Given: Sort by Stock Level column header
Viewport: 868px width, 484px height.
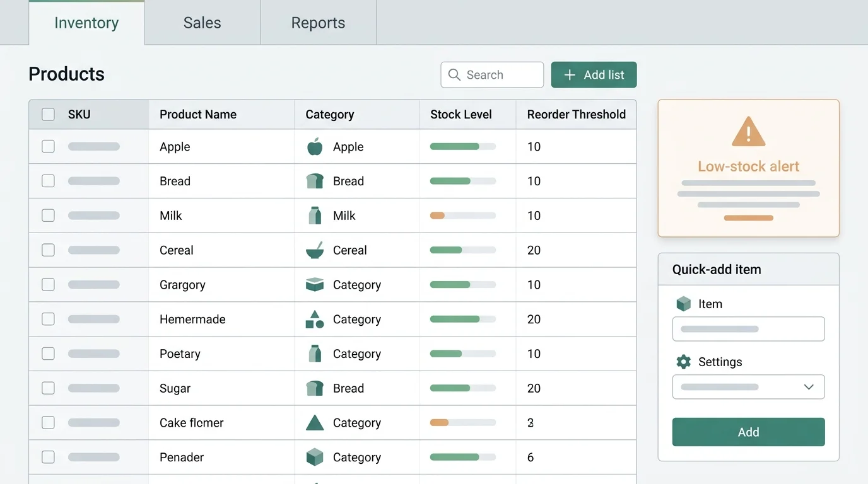Looking at the screenshot, I should [x=461, y=115].
